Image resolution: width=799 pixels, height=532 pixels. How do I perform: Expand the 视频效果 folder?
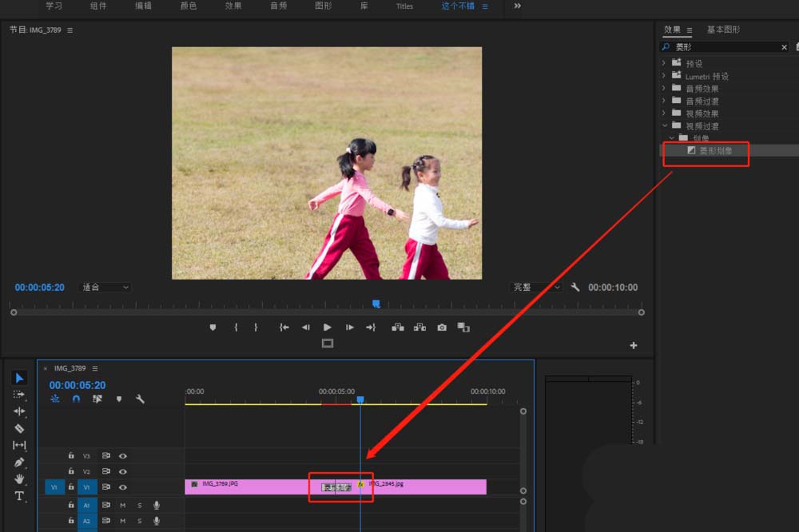[664, 113]
